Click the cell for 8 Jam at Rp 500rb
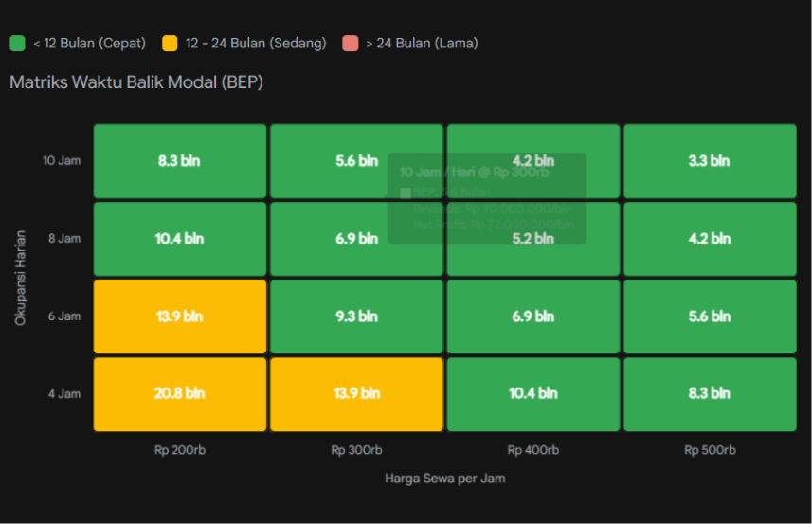The width and height of the screenshot is (812, 524). pos(709,239)
